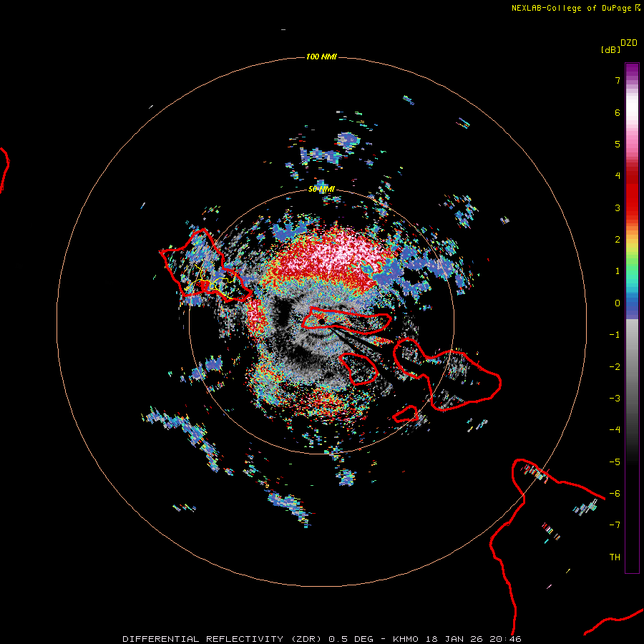
Task: Click the 20:46 timestamp in the caption
Action: [506, 639]
